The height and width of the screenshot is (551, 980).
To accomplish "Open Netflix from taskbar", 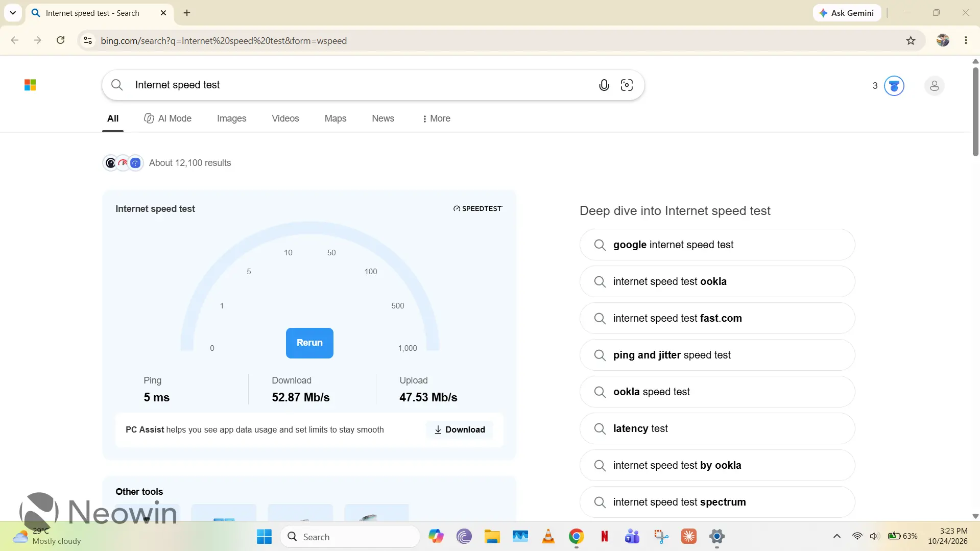I will pyautogui.click(x=604, y=537).
